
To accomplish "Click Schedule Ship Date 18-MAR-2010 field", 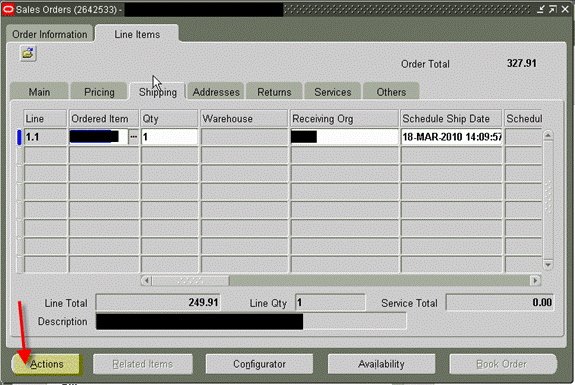I will coord(451,137).
